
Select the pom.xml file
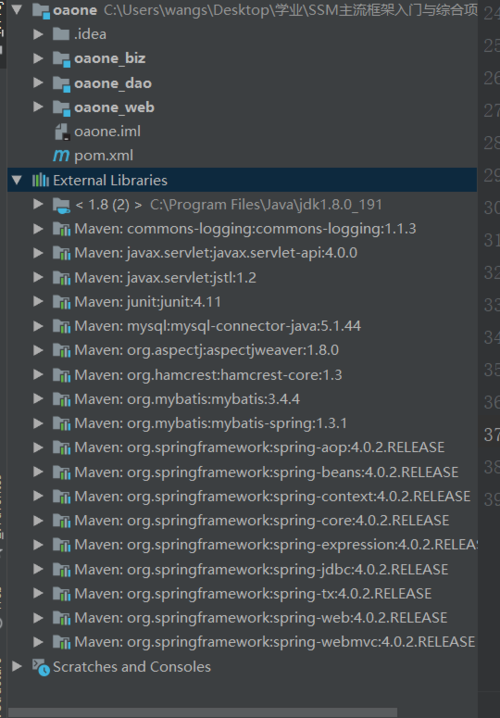pos(103,156)
